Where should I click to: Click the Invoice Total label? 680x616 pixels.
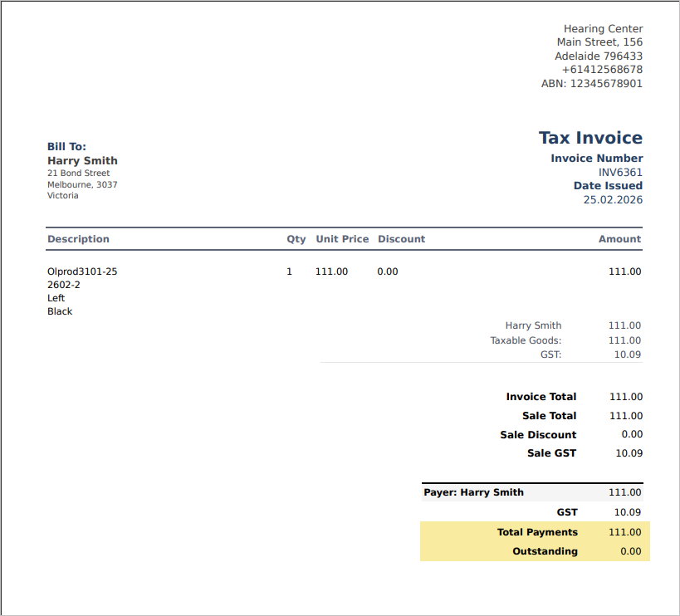(541, 397)
